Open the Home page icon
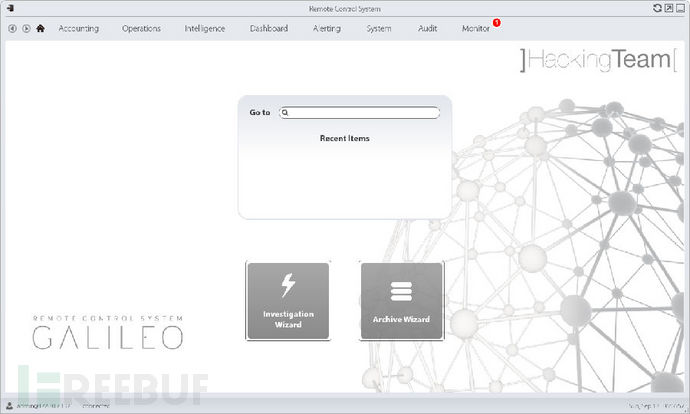The width and height of the screenshot is (690, 414). (x=40, y=29)
